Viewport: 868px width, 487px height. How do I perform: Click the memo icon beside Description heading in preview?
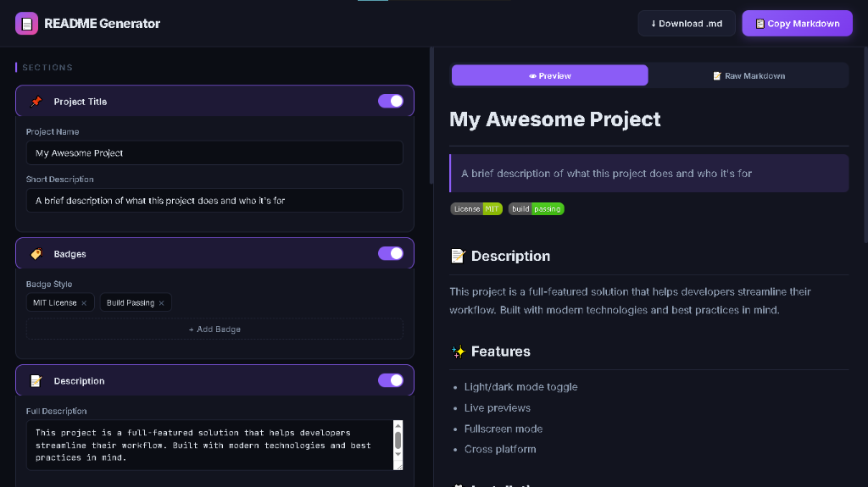[x=458, y=256]
